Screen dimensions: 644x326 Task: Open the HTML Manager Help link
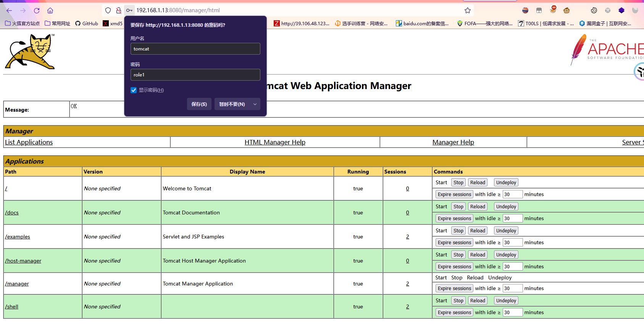[x=275, y=142]
